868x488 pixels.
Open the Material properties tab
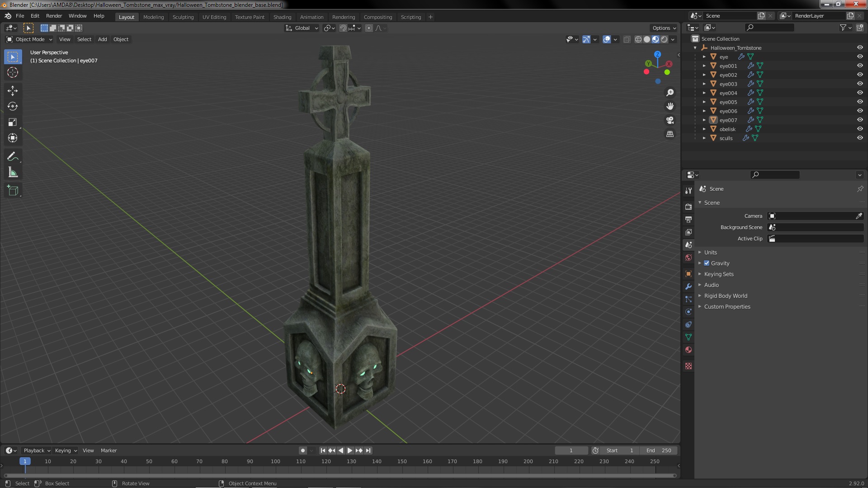coord(689,350)
